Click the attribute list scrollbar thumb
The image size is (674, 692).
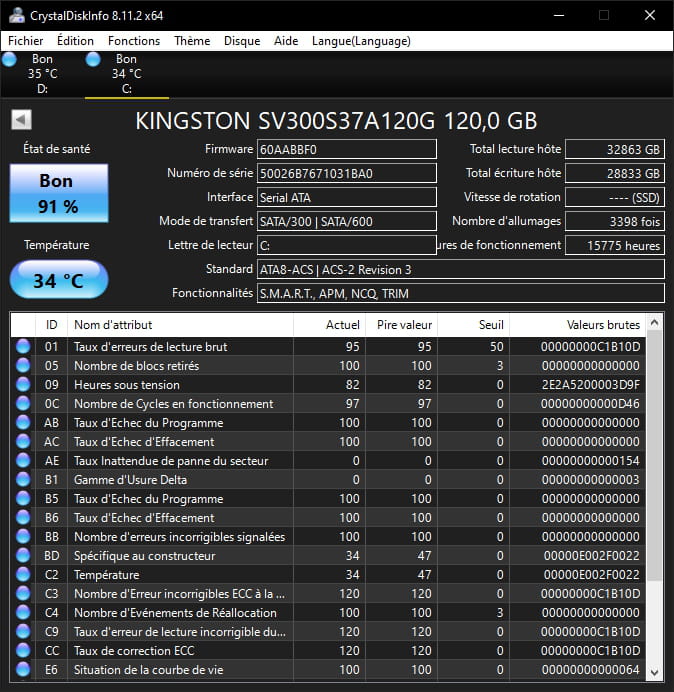(x=655, y=457)
